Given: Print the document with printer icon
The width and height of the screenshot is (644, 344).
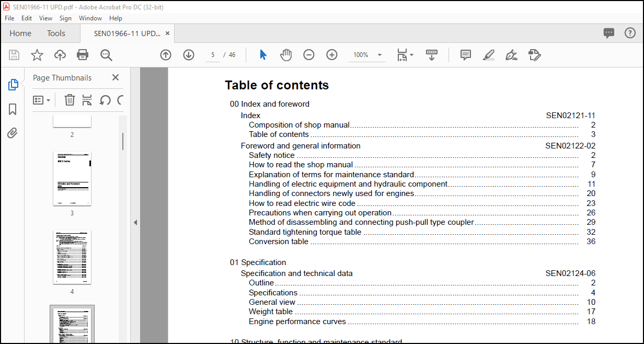Looking at the screenshot, I should pyautogui.click(x=83, y=55).
